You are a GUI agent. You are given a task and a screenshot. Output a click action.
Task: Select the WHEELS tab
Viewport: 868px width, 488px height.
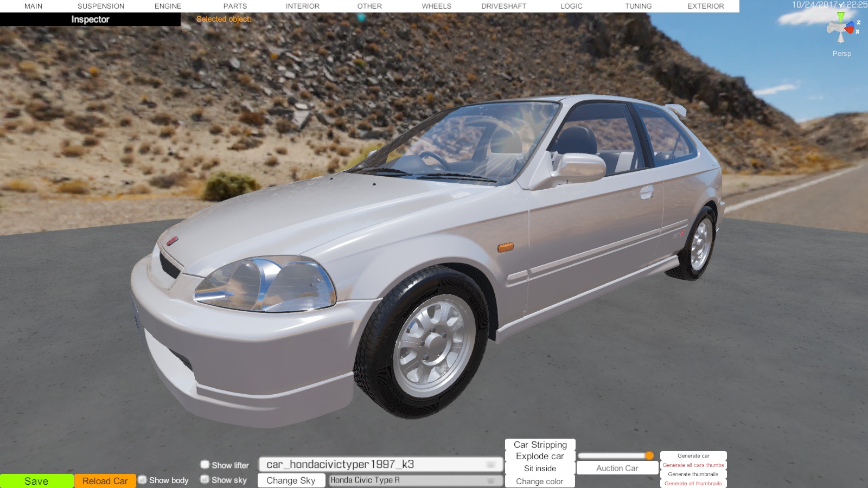[x=436, y=6]
